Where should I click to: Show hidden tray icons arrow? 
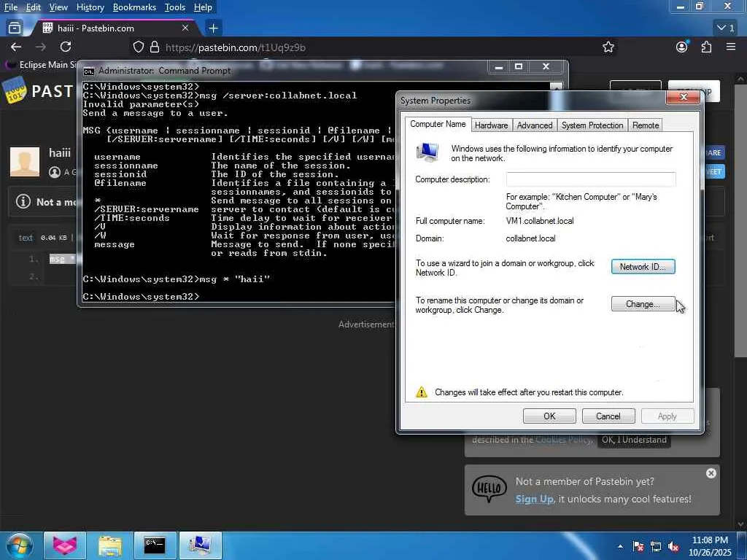pos(620,546)
